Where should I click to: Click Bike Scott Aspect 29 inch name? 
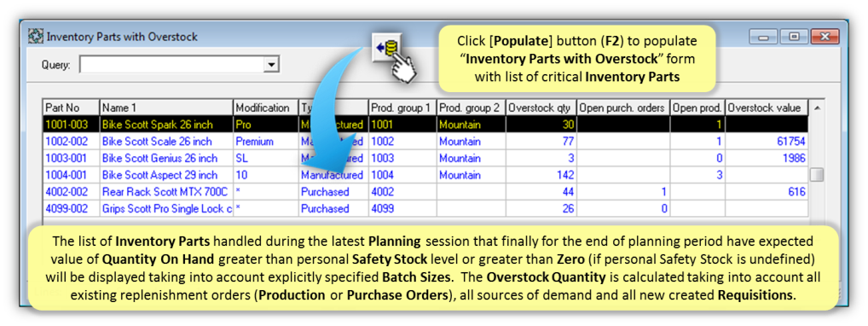pos(159,175)
